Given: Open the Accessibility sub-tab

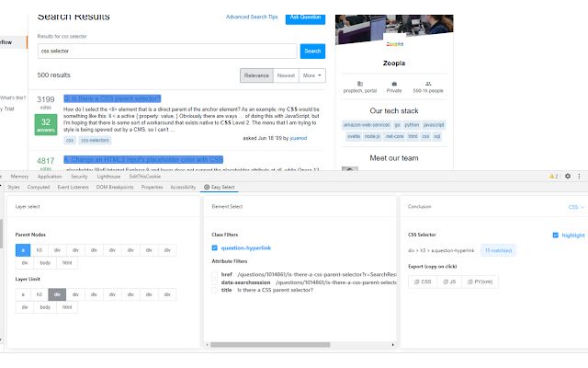Looking at the screenshot, I should point(183,187).
